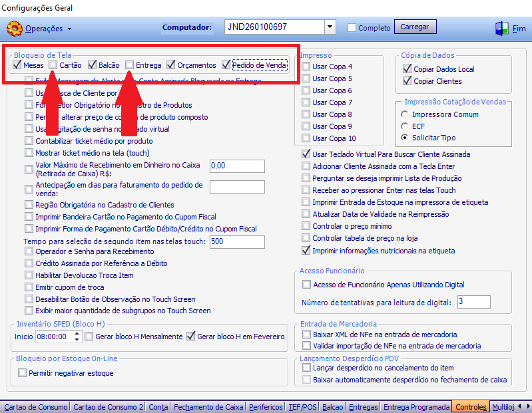Image resolution: width=532 pixels, height=413 pixels.
Task: Uncheck Copiar Dados Local
Action: pos(407,69)
